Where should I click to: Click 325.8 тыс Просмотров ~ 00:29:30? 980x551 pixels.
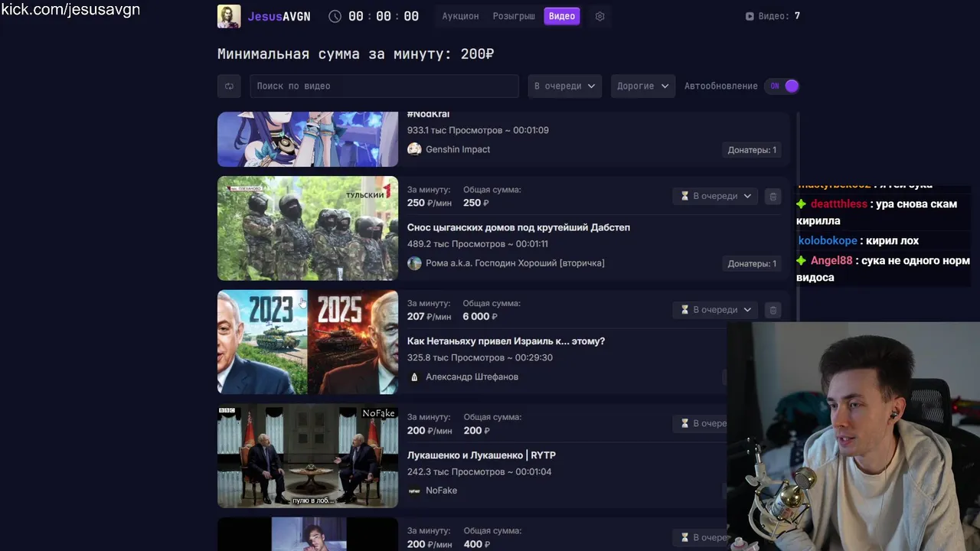pos(480,357)
